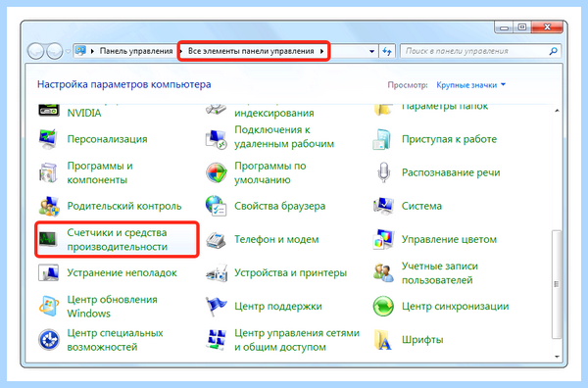Screen dimensions: 588x388
Task: Minimize the Control Panel window
Action: pyautogui.click(x=505, y=27)
